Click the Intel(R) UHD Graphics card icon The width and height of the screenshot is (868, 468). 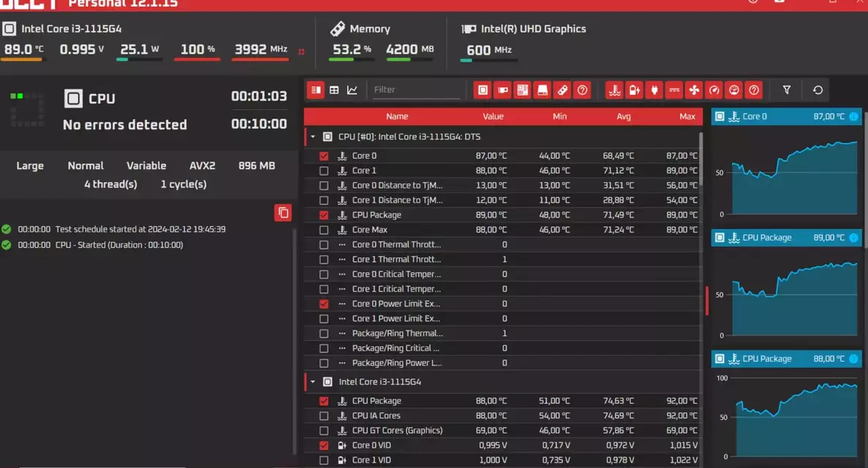(x=469, y=29)
